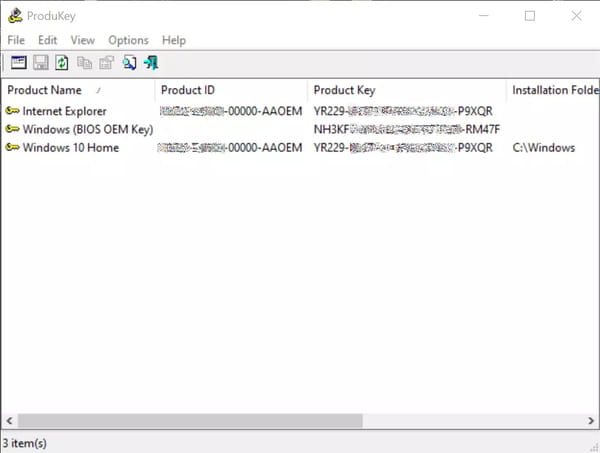Click the Copy Selected Items icon
Image resolution: width=600 pixels, height=453 pixels.
click(x=84, y=62)
